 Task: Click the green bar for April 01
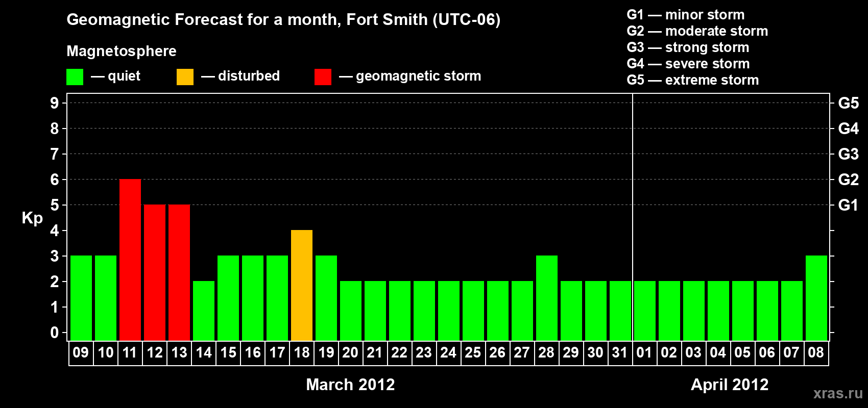pyautogui.click(x=645, y=311)
